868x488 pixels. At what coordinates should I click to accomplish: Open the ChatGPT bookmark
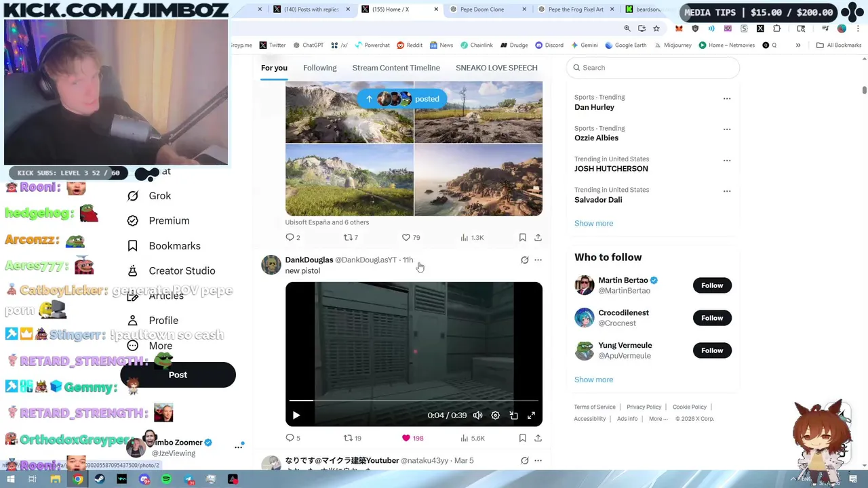point(308,45)
